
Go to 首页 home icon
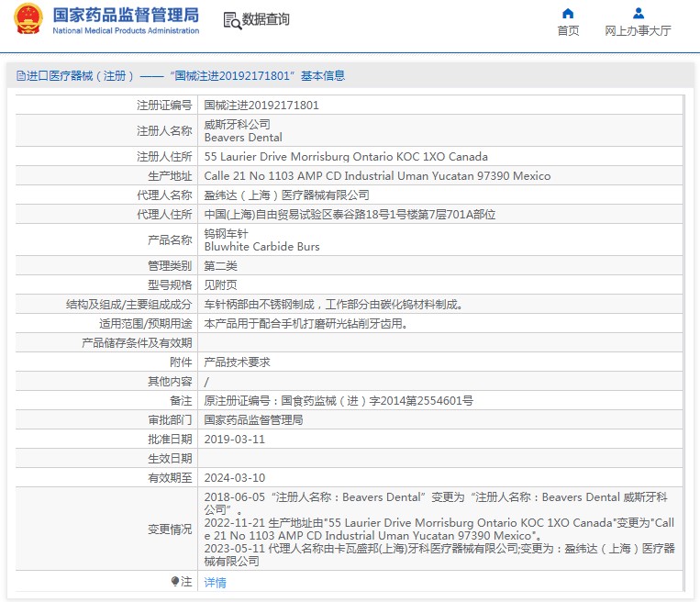[x=568, y=14]
